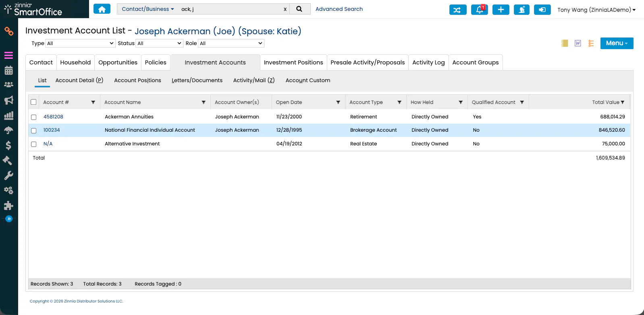Click the plus add icon
Screen dimensions: 644x315
click(x=501, y=10)
